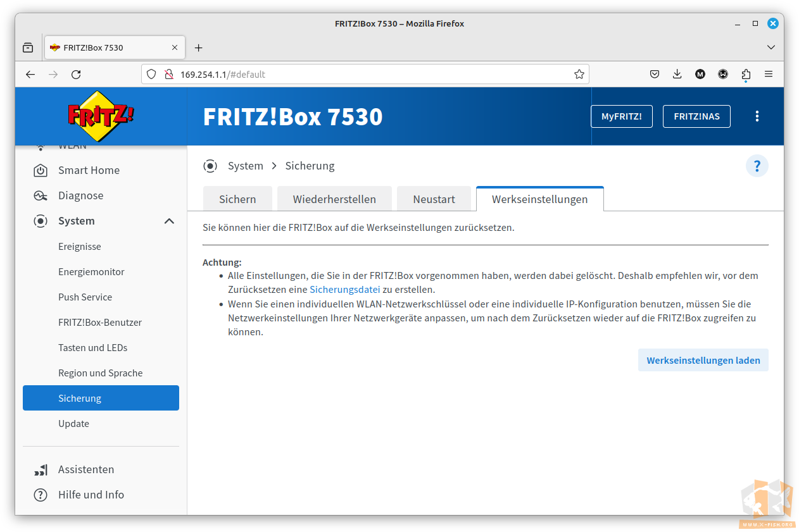Click the black M extension icon
The height and width of the screenshot is (532, 799).
point(700,74)
